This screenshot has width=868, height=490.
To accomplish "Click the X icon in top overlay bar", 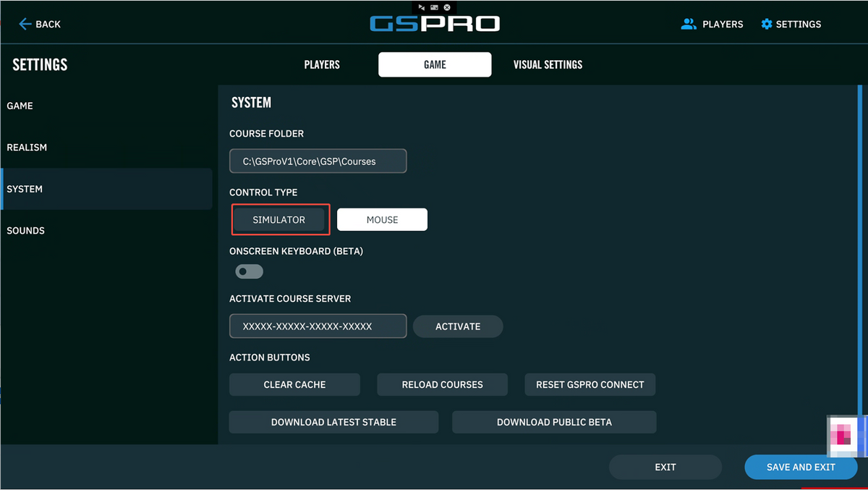I will coord(447,7).
